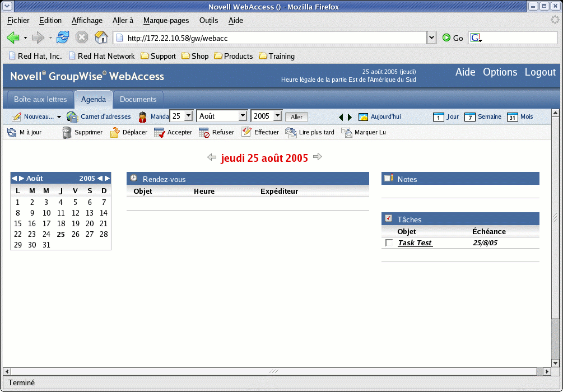Click the Marquer Lu envelope icon
The width and height of the screenshot is (563, 392).
[347, 133]
